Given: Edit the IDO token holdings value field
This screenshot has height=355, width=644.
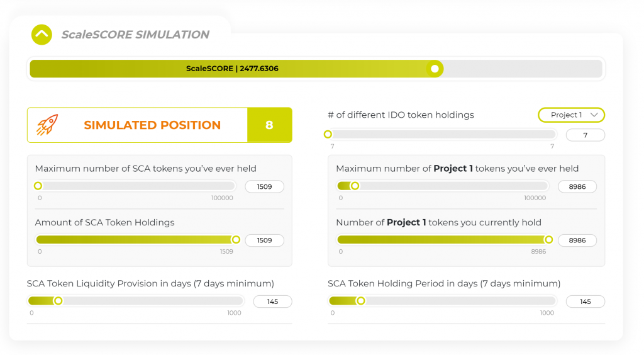Looking at the screenshot, I should coord(586,135).
